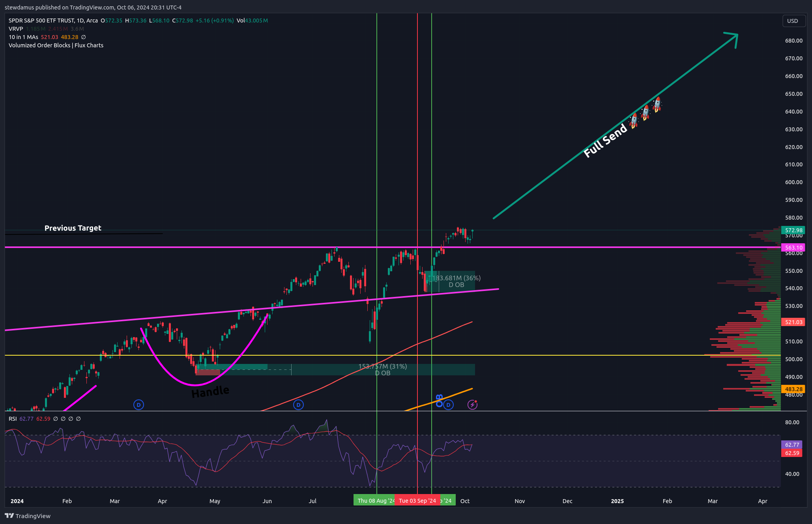Click the ∅ symbol beside 10 in 1 MAs
Viewport: 812px width, 524px height.
[x=83, y=37]
